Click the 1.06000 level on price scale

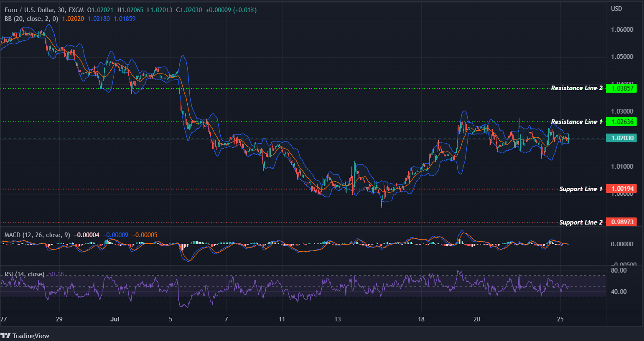(x=622, y=30)
